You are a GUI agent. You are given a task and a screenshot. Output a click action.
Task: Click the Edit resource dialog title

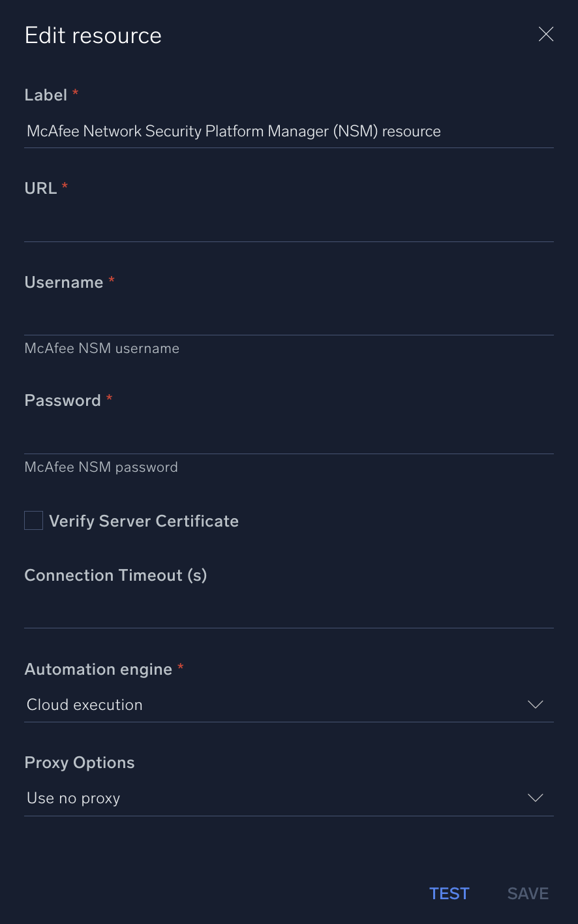pyautogui.click(x=93, y=35)
